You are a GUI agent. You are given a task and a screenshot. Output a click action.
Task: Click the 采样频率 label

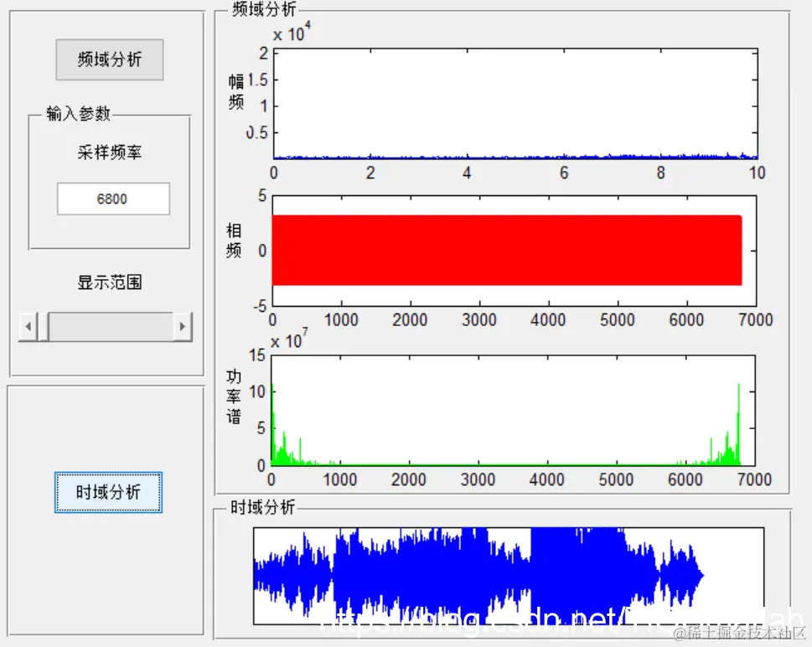109,153
